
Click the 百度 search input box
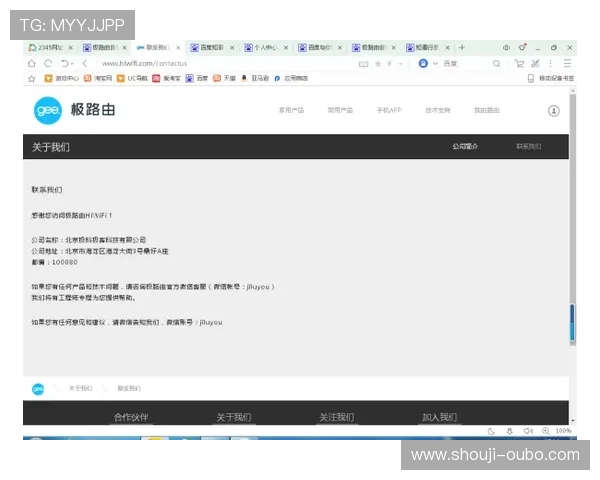466,64
